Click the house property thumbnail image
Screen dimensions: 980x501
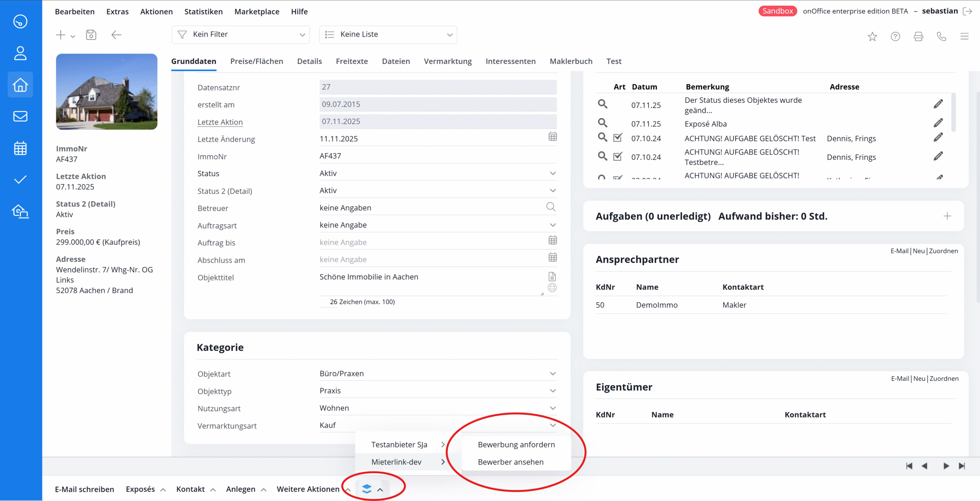(x=106, y=91)
